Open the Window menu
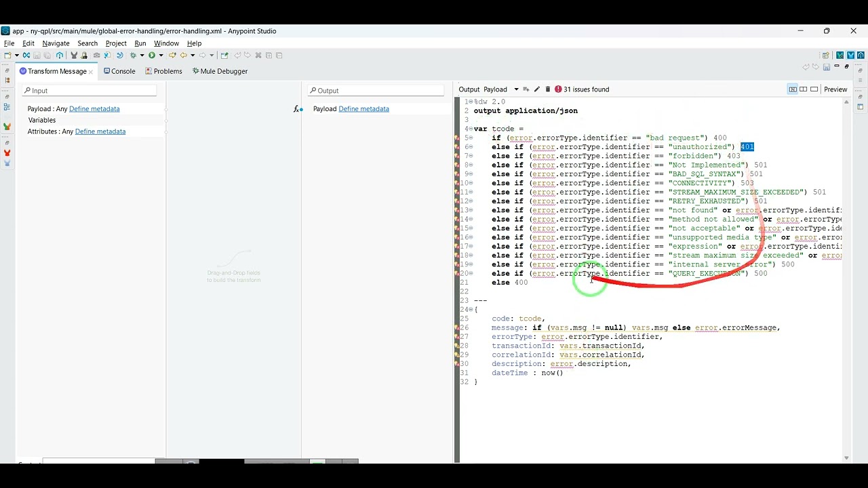 166,43
